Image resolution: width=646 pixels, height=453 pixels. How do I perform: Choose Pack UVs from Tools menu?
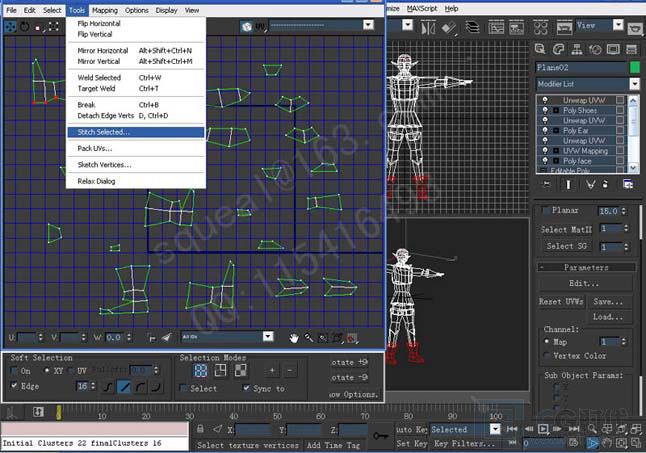(x=136, y=148)
